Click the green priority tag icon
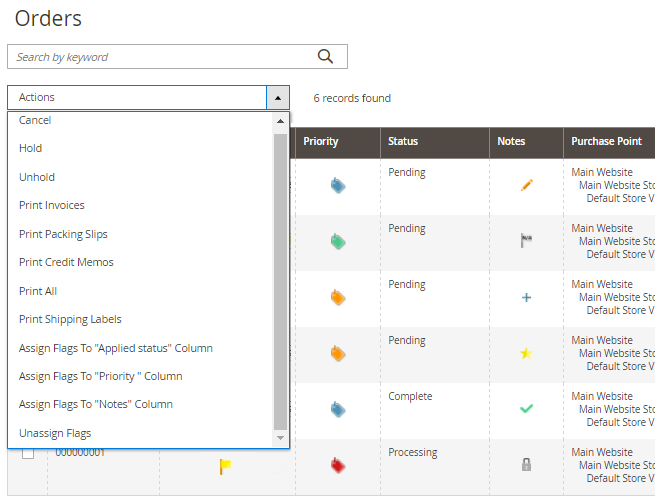Image resolution: width=655 pixels, height=500 pixels. [338, 241]
